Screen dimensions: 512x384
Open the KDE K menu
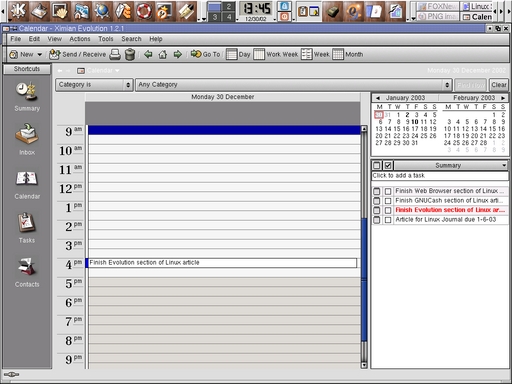coord(18,11)
